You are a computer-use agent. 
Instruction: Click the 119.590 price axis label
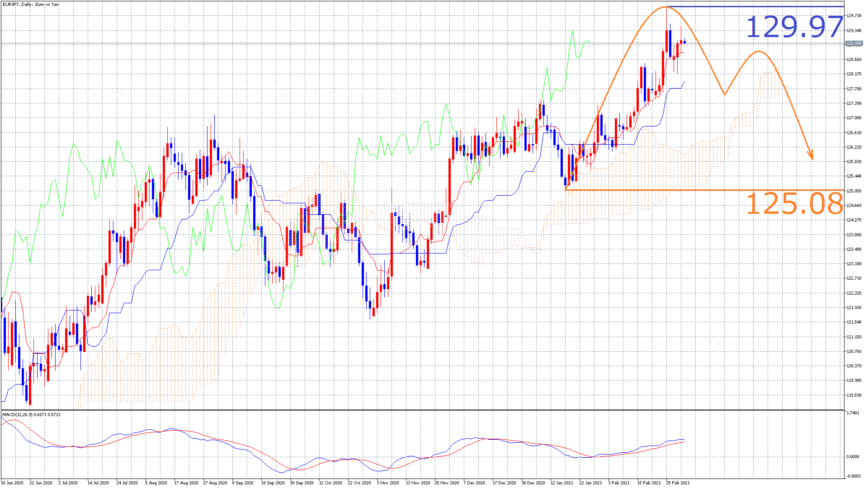tap(854, 395)
